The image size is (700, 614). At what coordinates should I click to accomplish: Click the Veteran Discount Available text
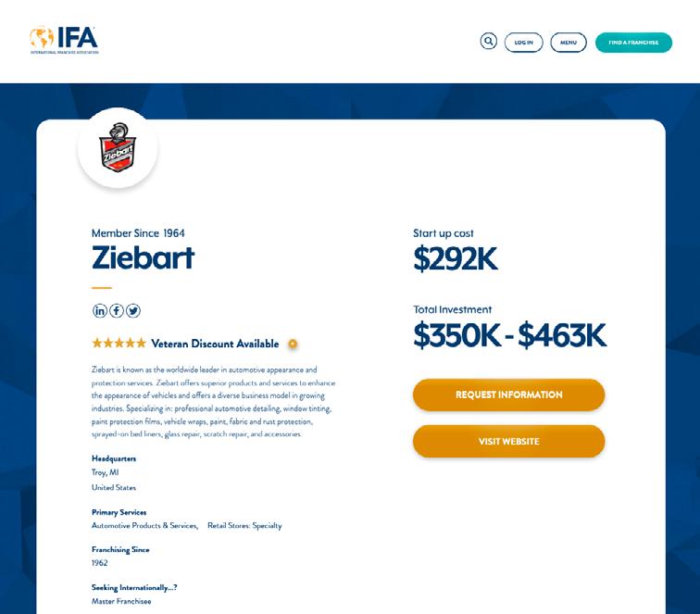215,344
